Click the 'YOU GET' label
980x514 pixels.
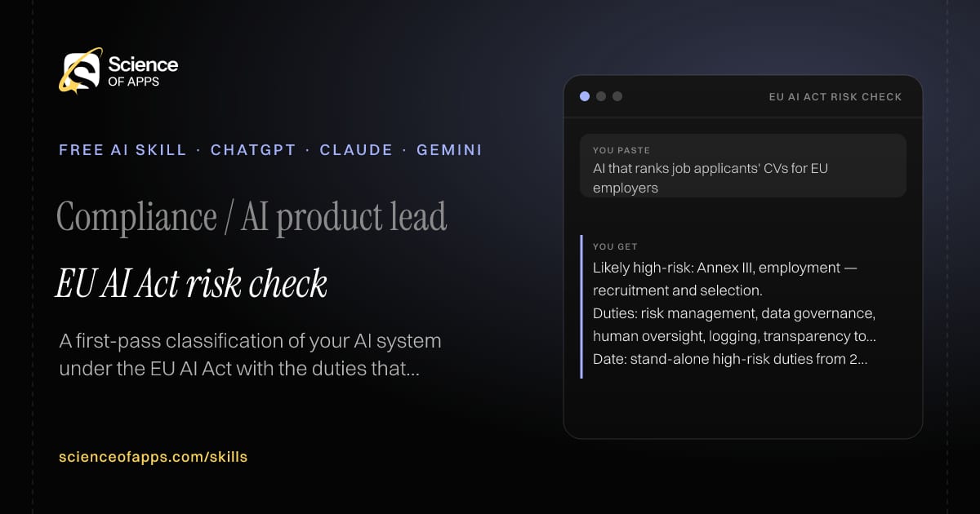coord(615,246)
